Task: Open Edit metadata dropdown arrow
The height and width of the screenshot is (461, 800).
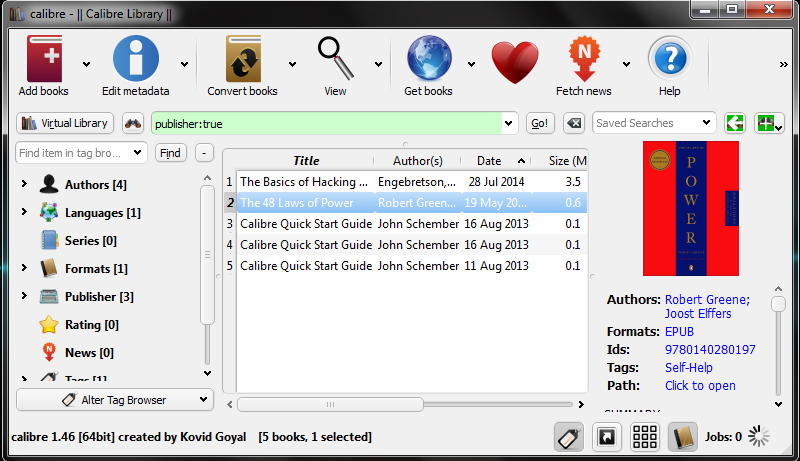Action: click(184, 64)
